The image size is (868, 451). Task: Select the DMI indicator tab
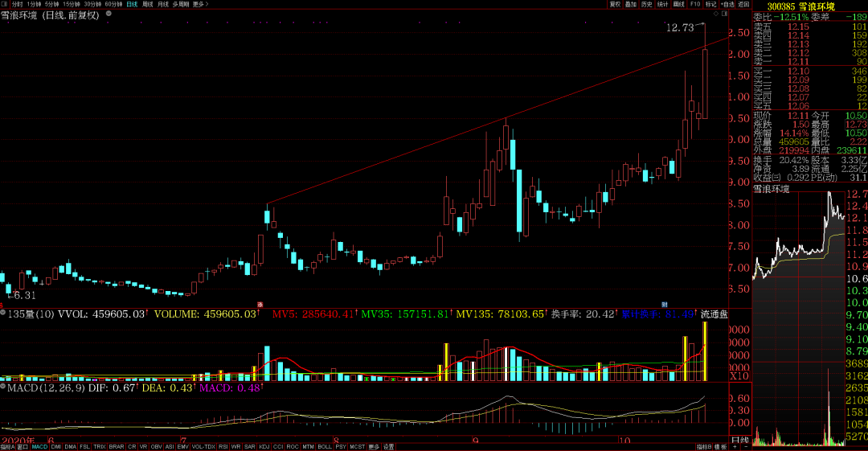point(56,446)
